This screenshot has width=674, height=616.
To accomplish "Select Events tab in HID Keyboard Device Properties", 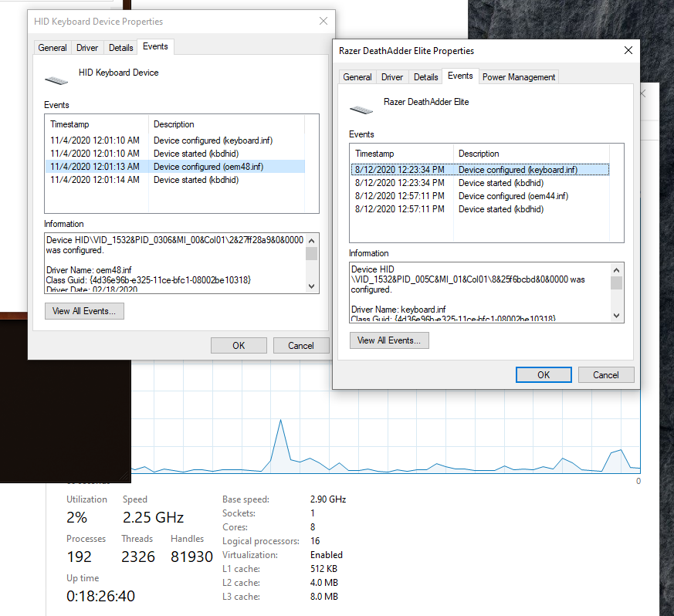I will point(155,46).
